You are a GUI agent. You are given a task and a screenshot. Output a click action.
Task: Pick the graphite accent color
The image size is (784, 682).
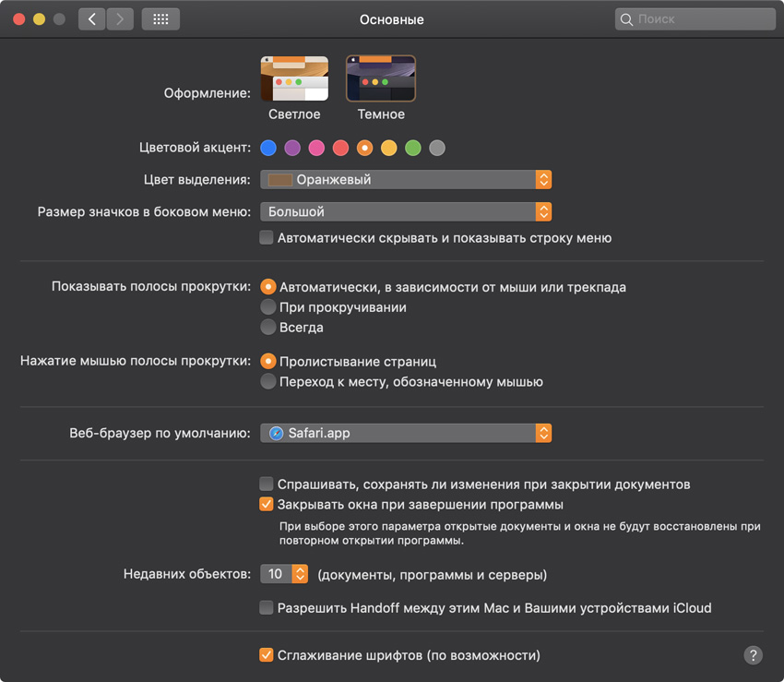click(437, 148)
